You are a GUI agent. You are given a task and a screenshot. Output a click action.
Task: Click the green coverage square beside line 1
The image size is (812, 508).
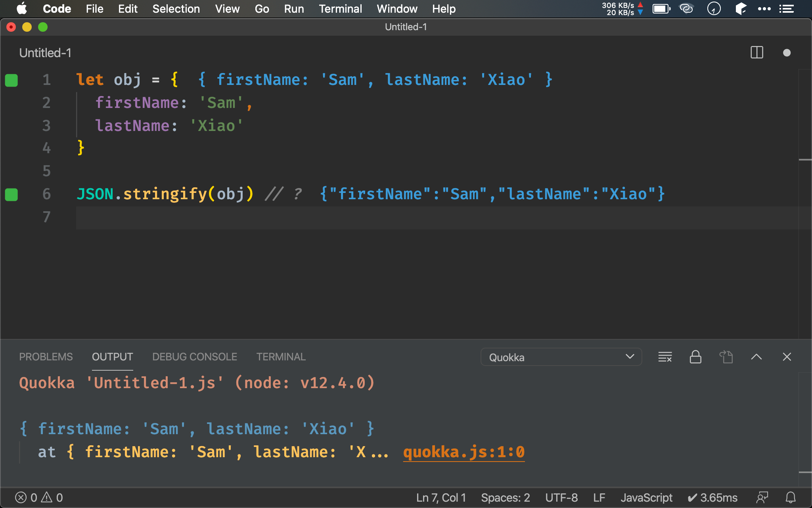[11, 80]
